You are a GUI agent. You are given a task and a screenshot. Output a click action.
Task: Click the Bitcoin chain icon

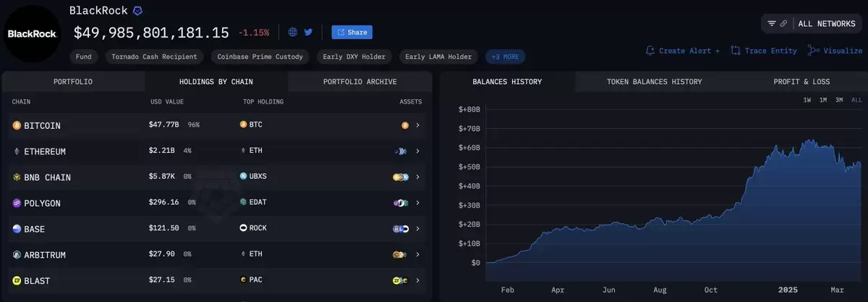tap(17, 125)
